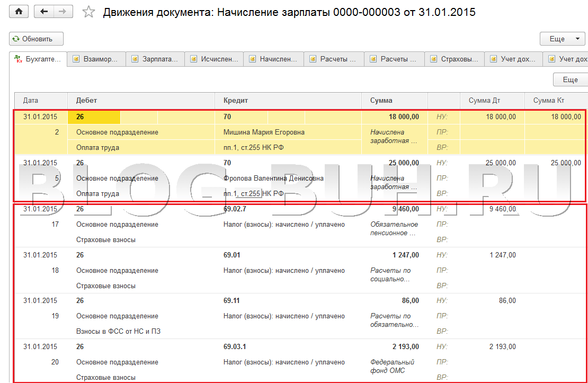This screenshot has width=588, height=383.
Task: Open the top Еще dropdown menu
Action: click(562, 39)
